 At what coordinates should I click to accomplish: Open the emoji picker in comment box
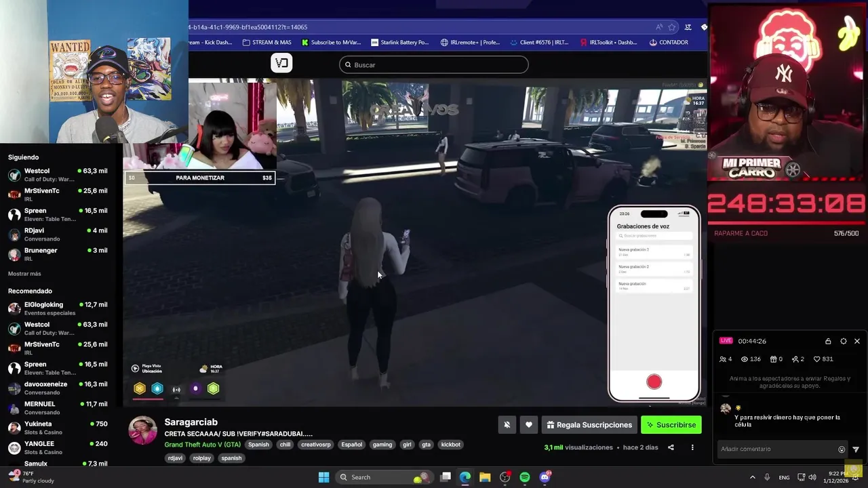coord(842,449)
